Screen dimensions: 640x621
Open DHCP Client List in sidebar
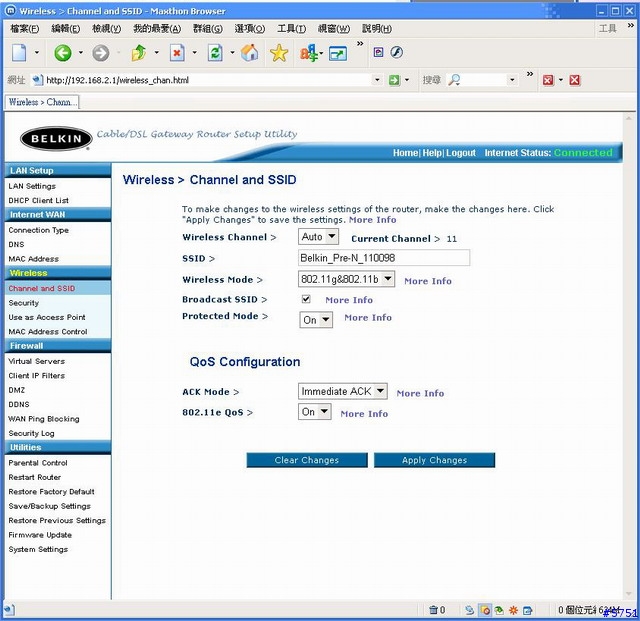[x=38, y=200]
